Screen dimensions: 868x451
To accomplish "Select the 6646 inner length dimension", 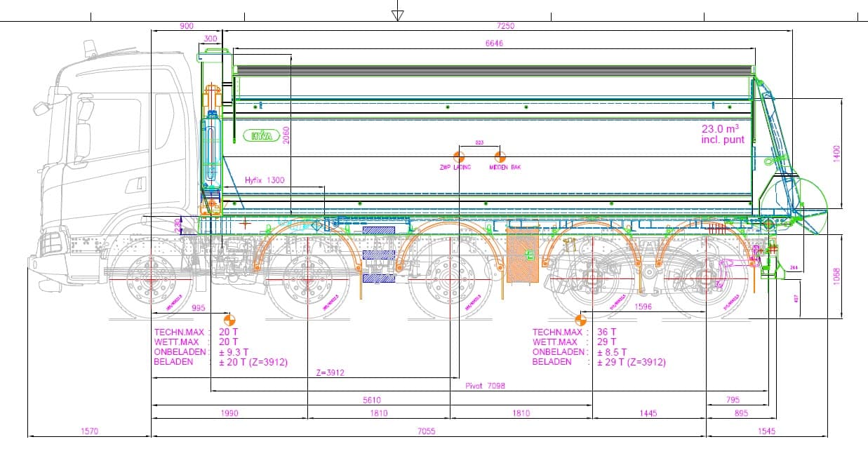I will (494, 43).
